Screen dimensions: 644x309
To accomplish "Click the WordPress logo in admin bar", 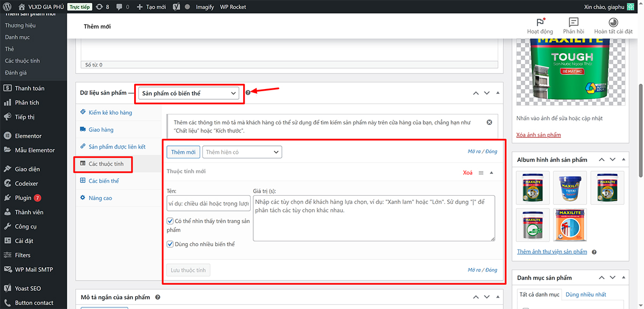I will click(8, 7).
